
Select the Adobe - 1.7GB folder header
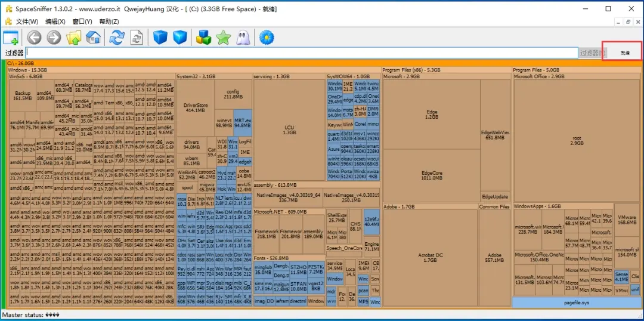click(430, 206)
